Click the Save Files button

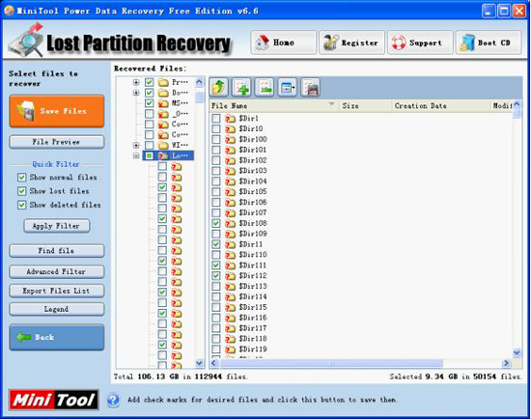[x=57, y=111]
